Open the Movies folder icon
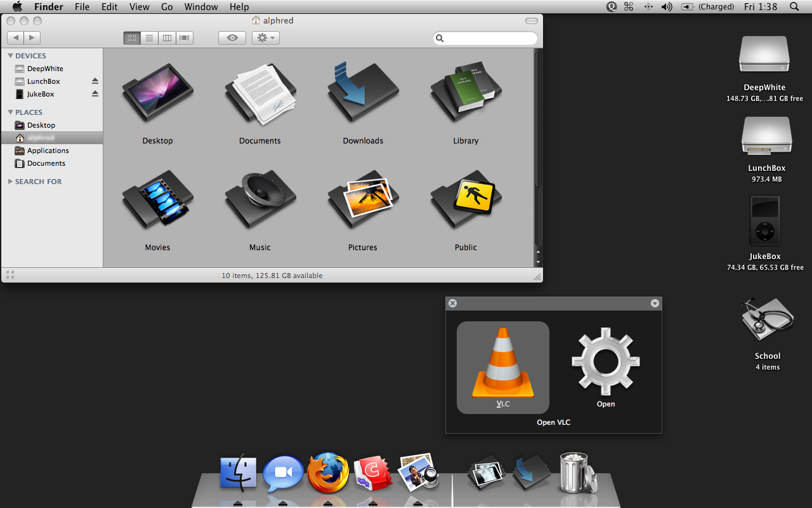Image resolution: width=812 pixels, height=508 pixels. tap(157, 200)
